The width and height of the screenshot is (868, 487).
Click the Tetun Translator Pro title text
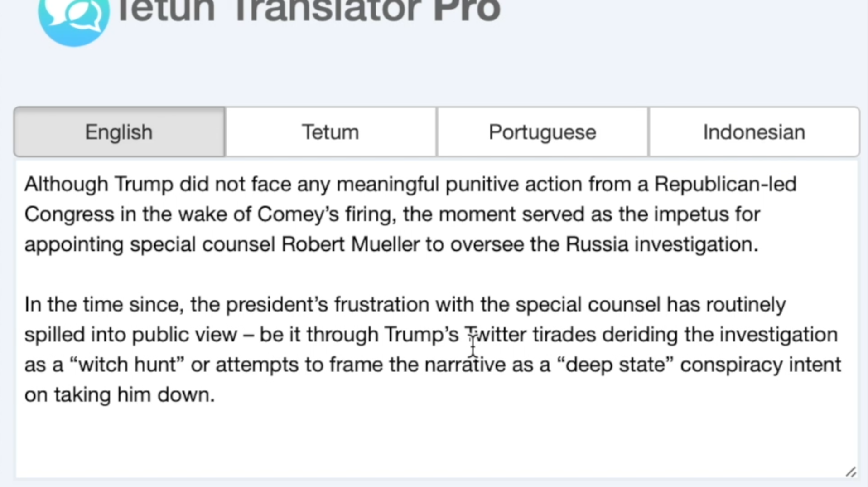[x=308, y=11]
